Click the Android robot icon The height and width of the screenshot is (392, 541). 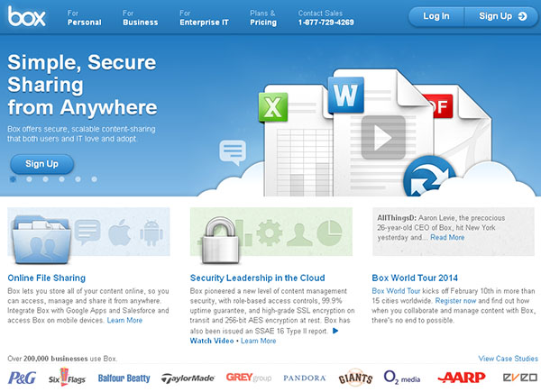click(x=151, y=232)
